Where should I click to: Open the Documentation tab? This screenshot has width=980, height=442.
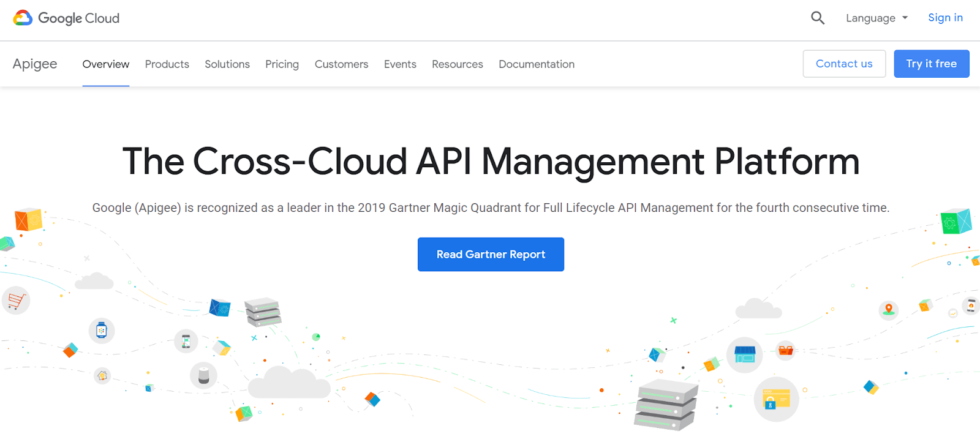coord(537,64)
